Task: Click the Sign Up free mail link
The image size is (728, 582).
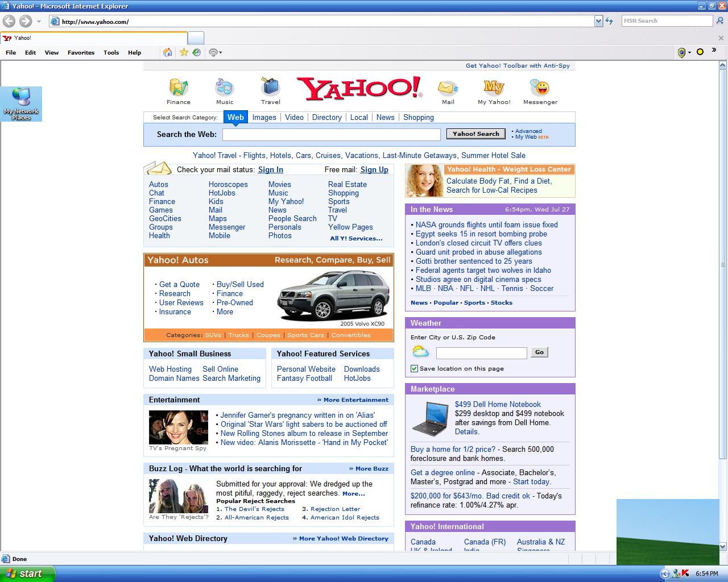Action: [374, 169]
